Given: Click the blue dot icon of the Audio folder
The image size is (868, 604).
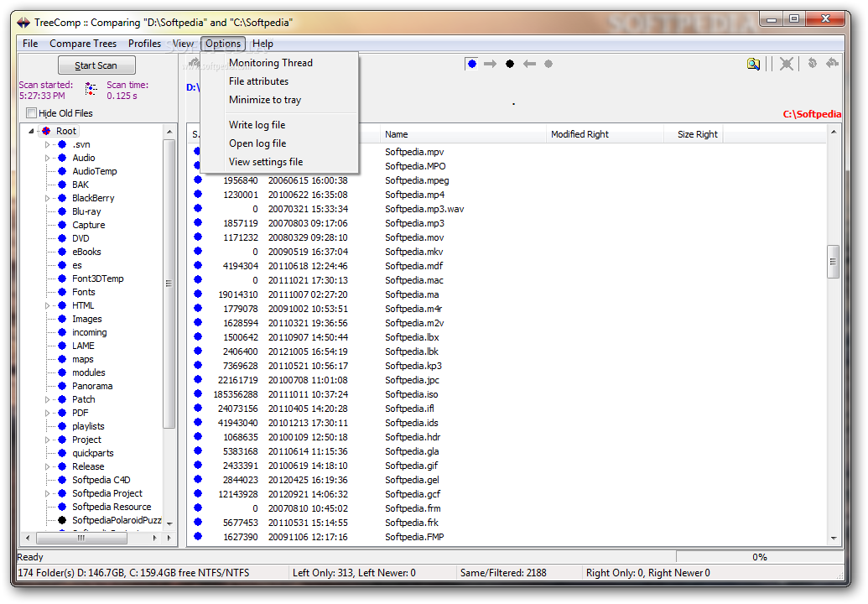Looking at the screenshot, I should (62, 158).
